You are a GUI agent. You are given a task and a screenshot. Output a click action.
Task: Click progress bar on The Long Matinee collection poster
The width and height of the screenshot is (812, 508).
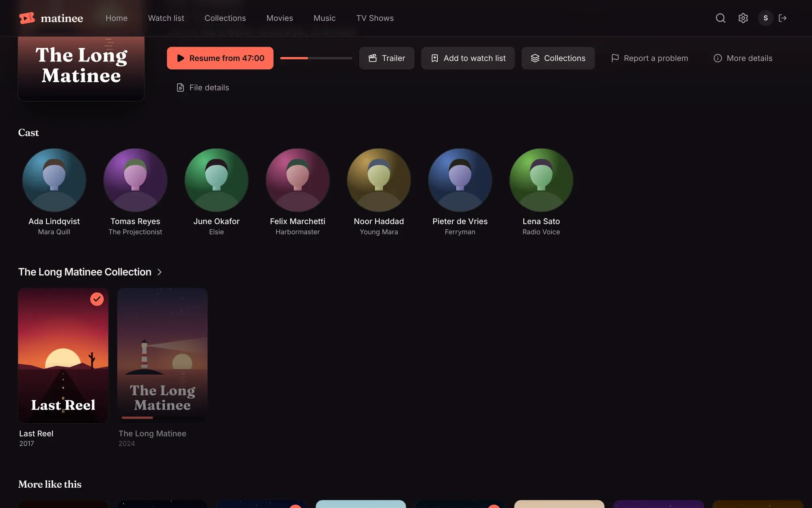tap(162, 417)
